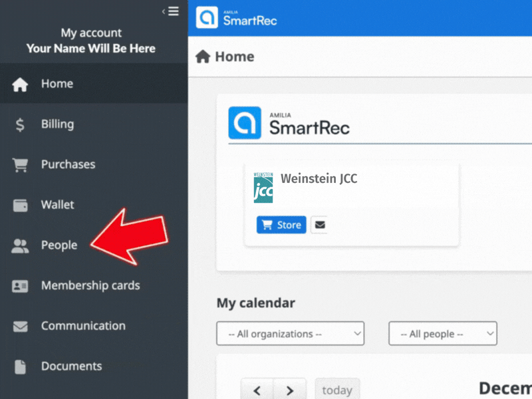Image resolution: width=532 pixels, height=399 pixels.
Task: Click the People group icon
Action: [21, 246]
